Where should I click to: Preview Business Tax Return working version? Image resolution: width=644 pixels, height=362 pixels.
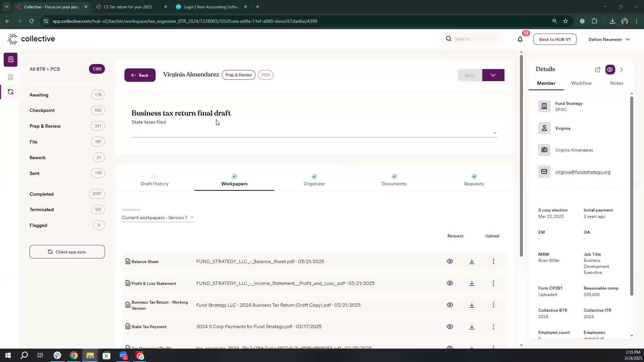point(450,305)
